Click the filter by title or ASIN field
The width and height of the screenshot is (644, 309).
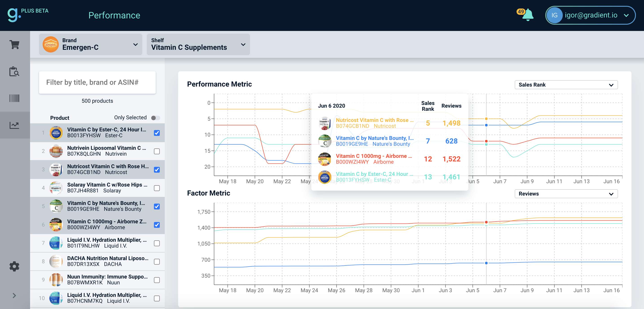pyautogui.click(x=97, y=83)
